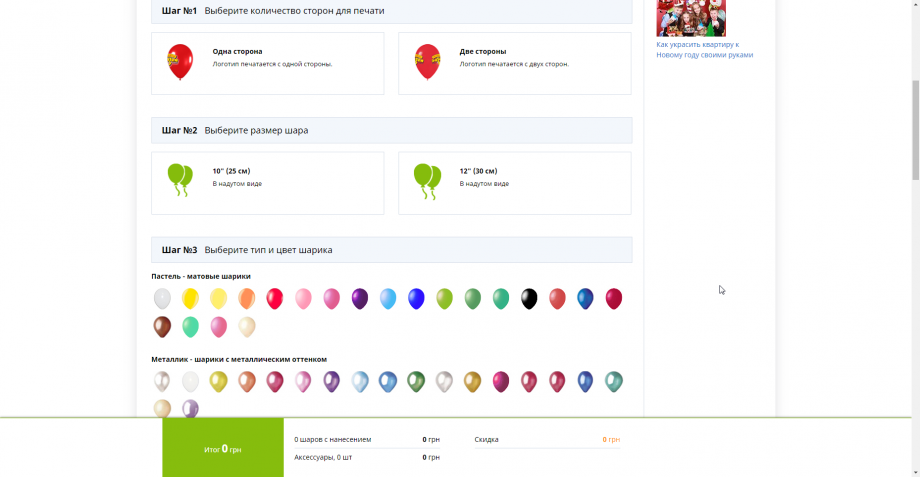Pick the 10" (25 cm) balloon size
This screenshot has width=920, height=477.
click(x=267, y=183)
